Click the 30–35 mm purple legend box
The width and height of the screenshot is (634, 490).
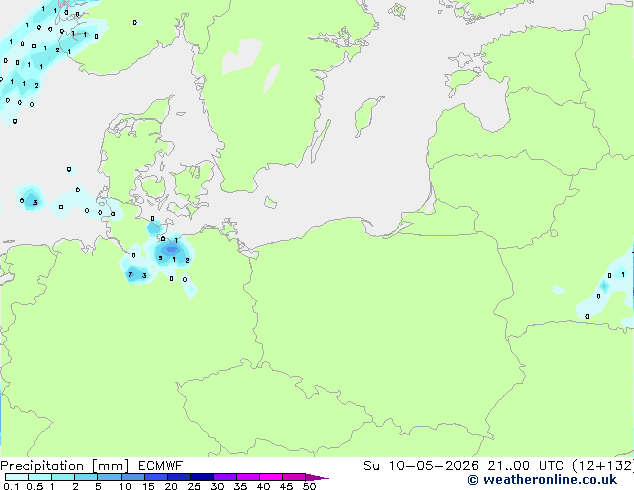click(x=224, y=477)
